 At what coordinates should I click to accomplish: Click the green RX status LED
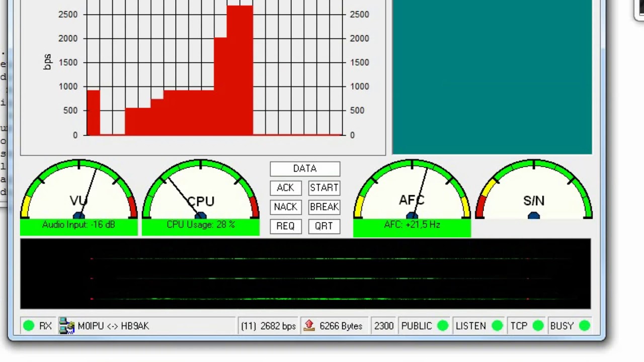[29, 326]
